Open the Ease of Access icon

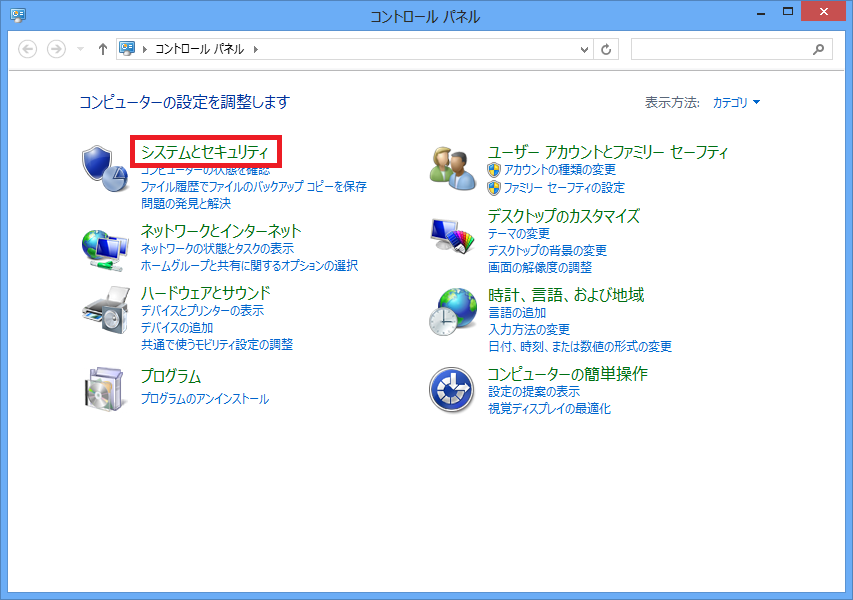[x=452, y=389]
